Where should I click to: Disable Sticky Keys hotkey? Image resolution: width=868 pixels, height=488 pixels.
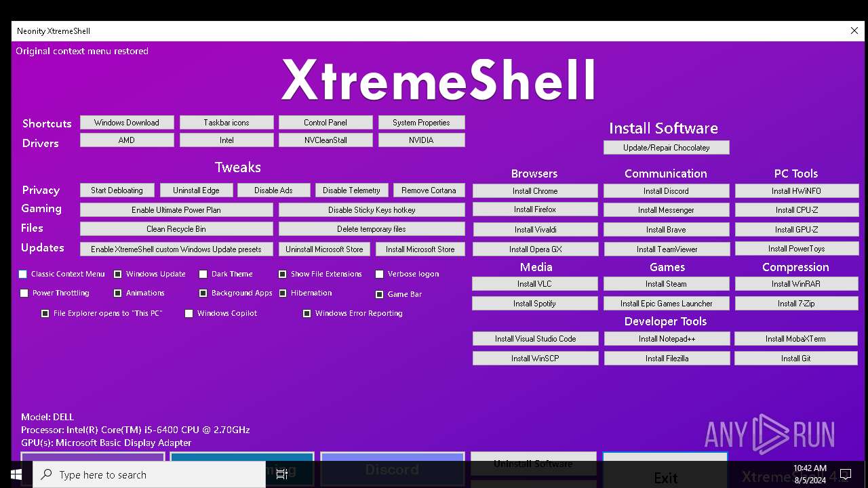372,210
